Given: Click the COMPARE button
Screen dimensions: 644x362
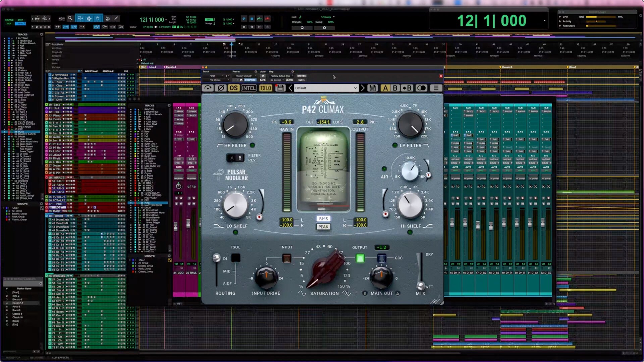Looking at the screenshot, I should (x=250, y=80).
